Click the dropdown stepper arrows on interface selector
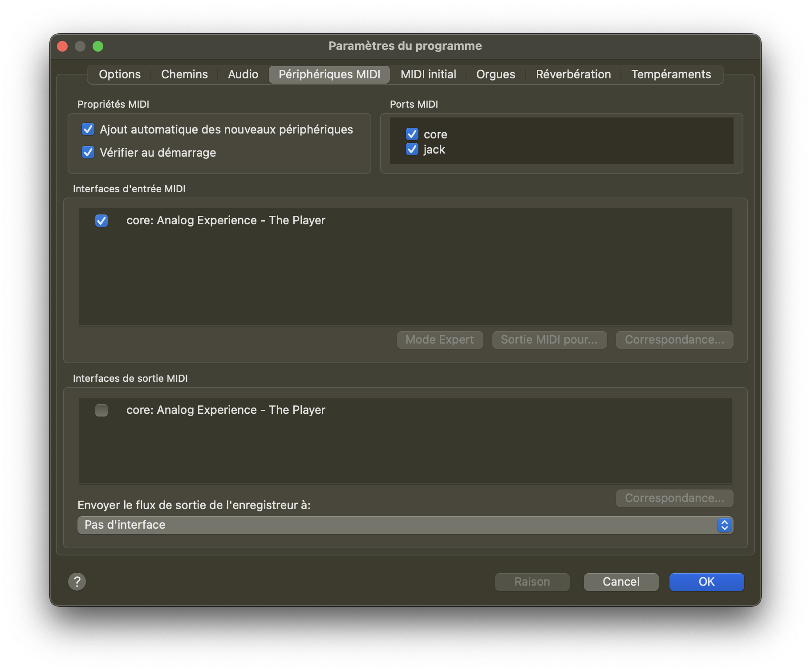811x672 pixels. [x=724, y=525]
